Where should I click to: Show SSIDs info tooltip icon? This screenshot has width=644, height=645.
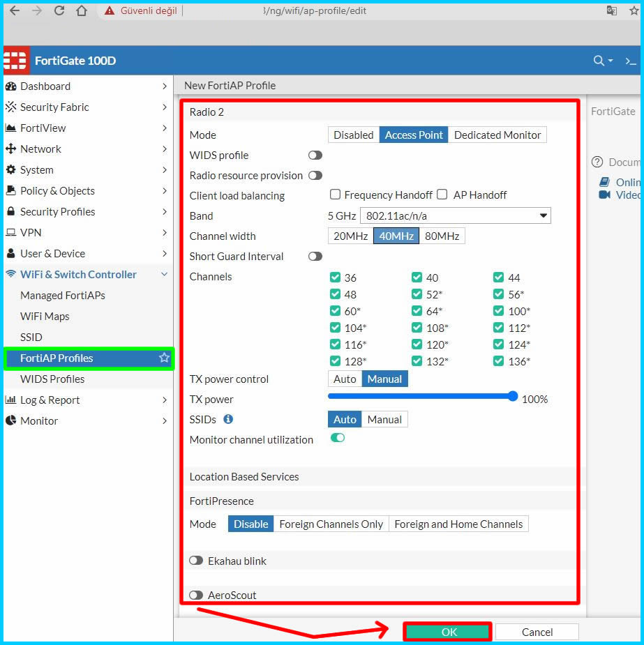228,419
